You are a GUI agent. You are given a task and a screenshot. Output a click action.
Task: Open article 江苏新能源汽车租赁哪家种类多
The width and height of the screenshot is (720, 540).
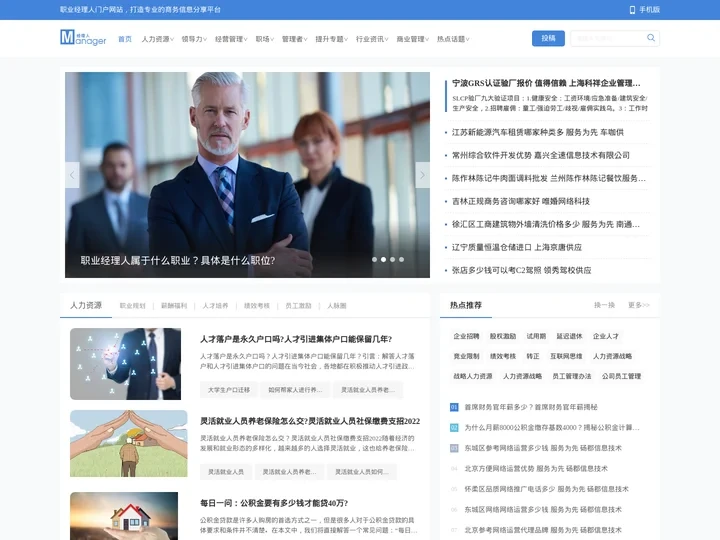tap(538, 132)
